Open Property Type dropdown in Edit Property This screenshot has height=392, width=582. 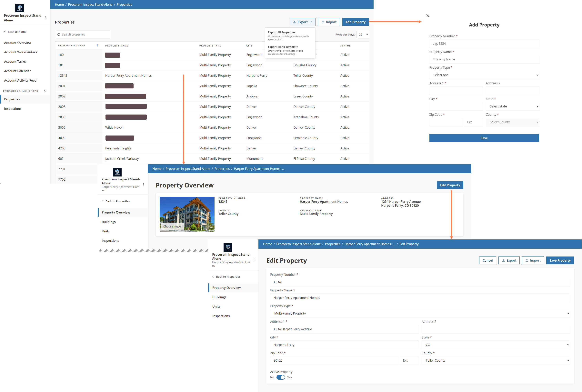[420, 313]
